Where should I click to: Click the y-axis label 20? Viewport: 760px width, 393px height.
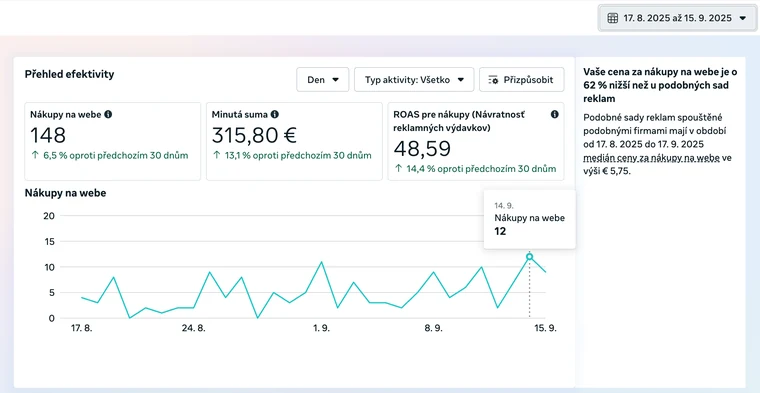coord(49,216)
